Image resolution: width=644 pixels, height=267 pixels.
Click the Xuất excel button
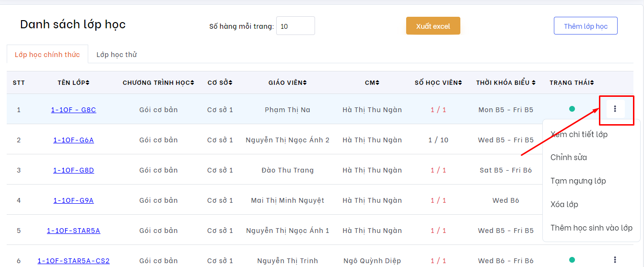(x=433, y=26)
